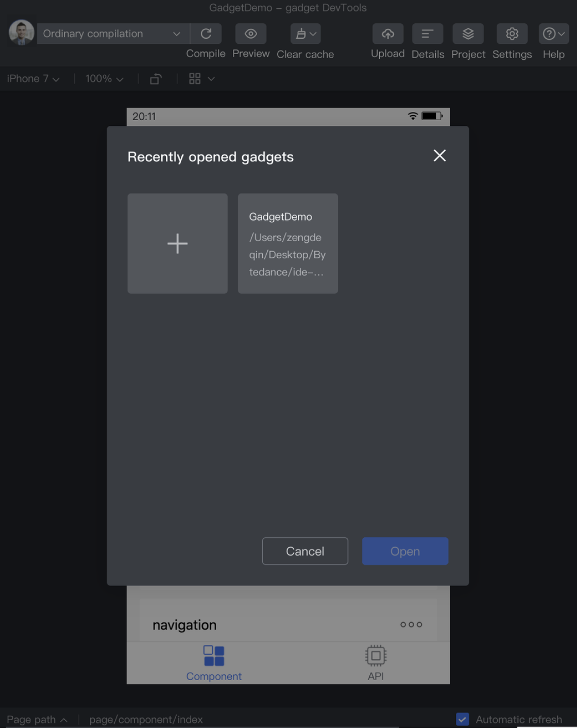Image resolution: width=577 pixels, height=728 pixels.
Task: Click the Upload cloud icon
Action: pos(387,34)
